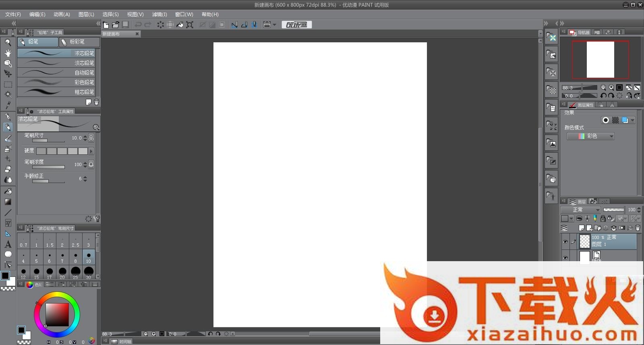This screenshot has width=644, height=345.
Task: Select the Brush tool
Action: pos(8,138)
